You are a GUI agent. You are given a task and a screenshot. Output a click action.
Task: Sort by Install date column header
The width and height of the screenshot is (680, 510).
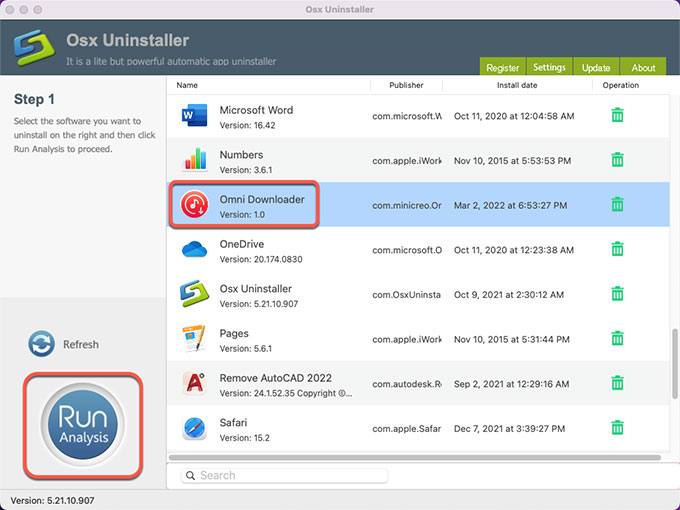(x=517, y=85)
